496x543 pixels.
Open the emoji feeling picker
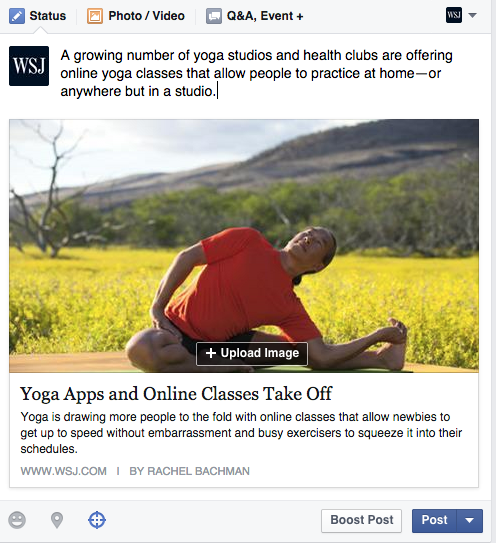17,520
